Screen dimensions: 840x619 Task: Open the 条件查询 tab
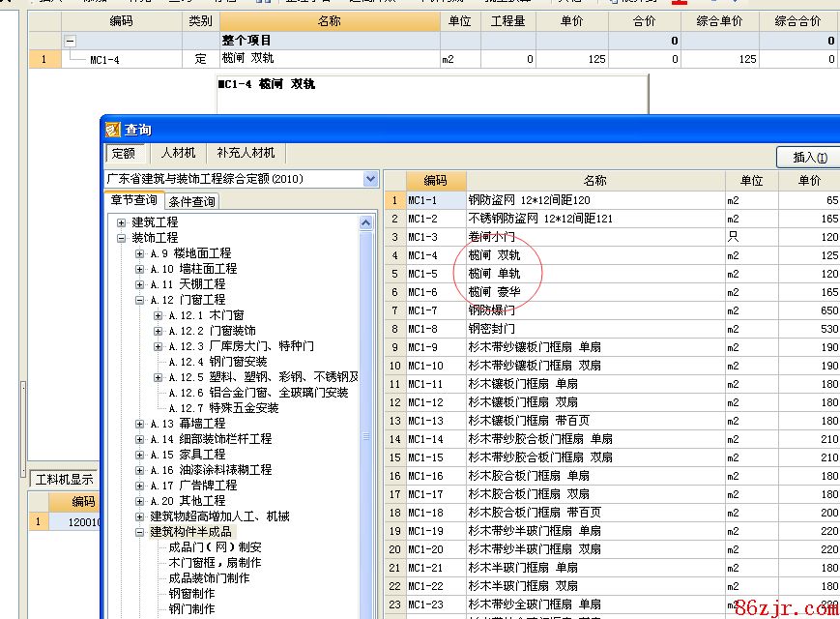[192, 201]
